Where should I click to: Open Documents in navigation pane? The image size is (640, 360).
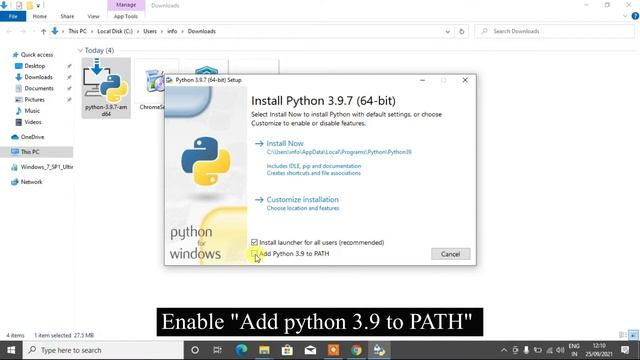[x=39, y=88]
